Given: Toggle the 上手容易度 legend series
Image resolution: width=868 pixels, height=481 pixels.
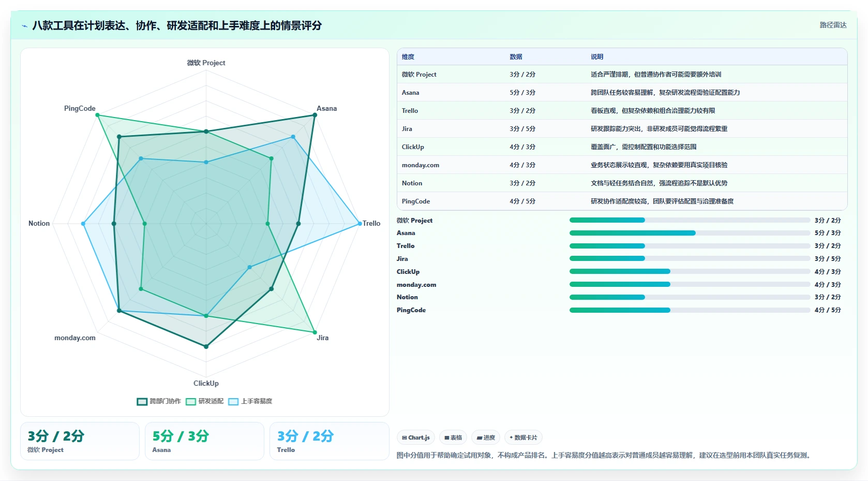Looking at the screenshot, I should click(250, 401).
